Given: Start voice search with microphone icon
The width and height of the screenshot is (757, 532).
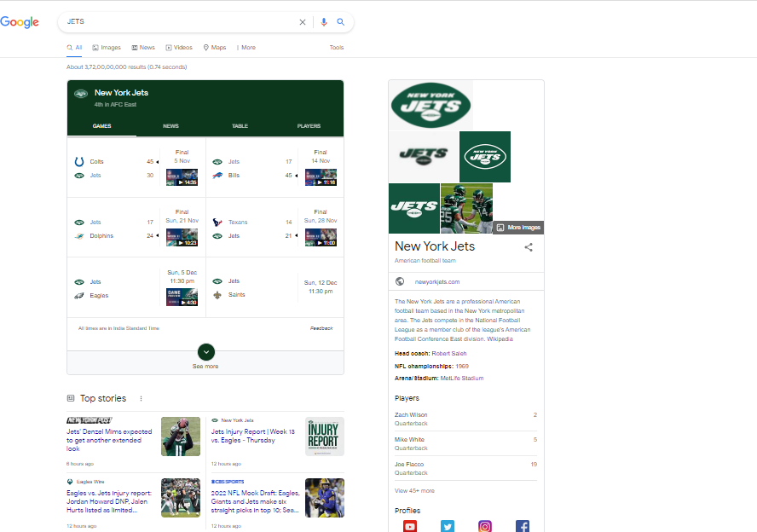Looking at the screenshot, I should pos(324,22).
